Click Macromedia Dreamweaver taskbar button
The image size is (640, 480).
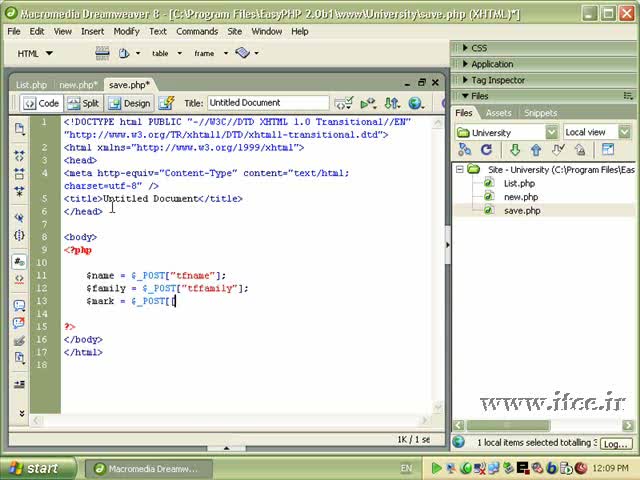149,469
